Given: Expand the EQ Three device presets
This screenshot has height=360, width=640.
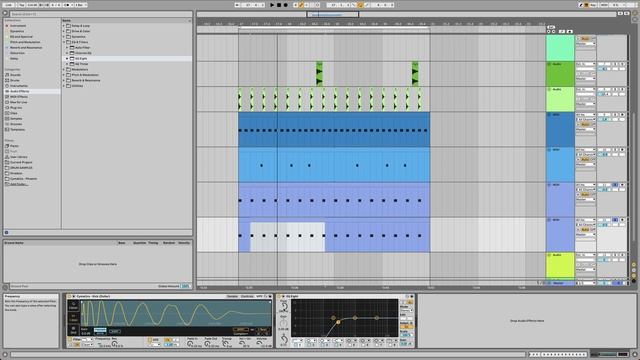Looking at the screenshot, I should pos(67,64).
